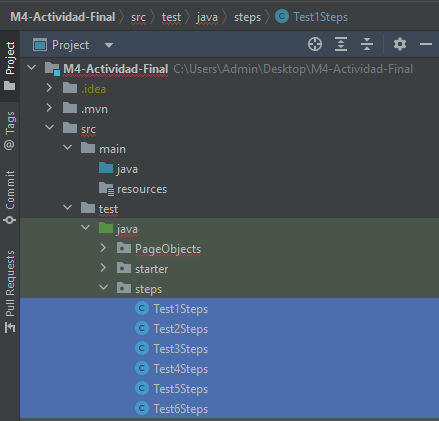This screenshot has width=439, height=421.
Task: Select the Test6Steps class
Action: point(229,409)
